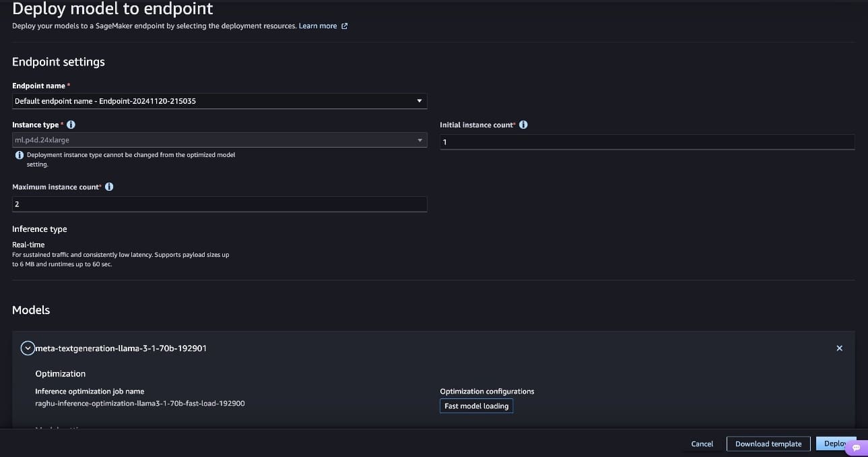This screenshot has height=457, width=868.
Task: Select the Fast model loading configuration
Action: click(476, 406)
